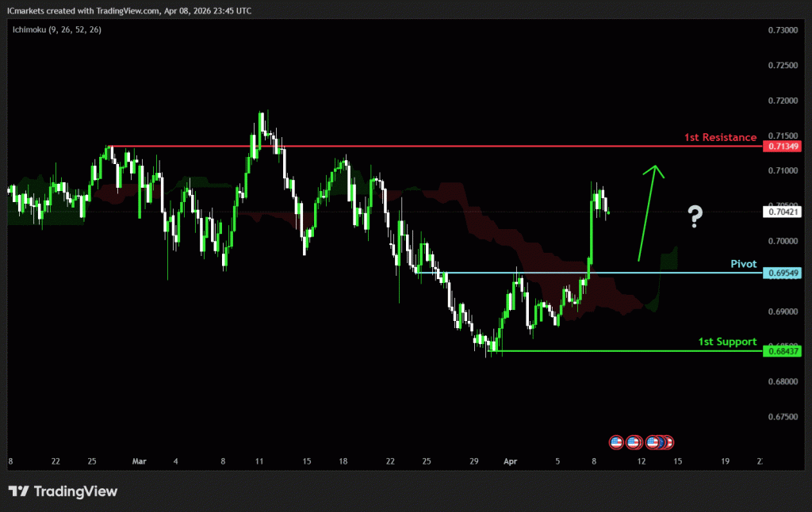Click the blue 0.69549 pivot price tag
The height and width of the screenshot is (512, 812).
tap(782, 273)
